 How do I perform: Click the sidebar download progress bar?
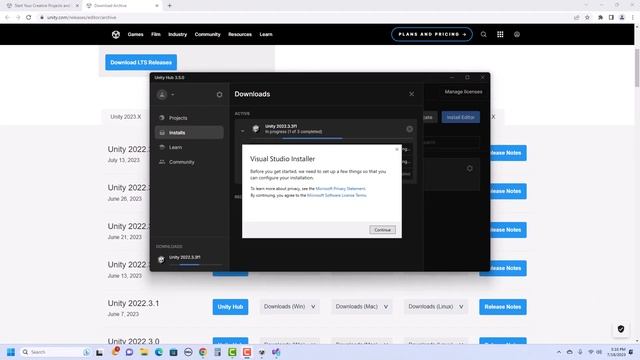click(x=196, y=264)
